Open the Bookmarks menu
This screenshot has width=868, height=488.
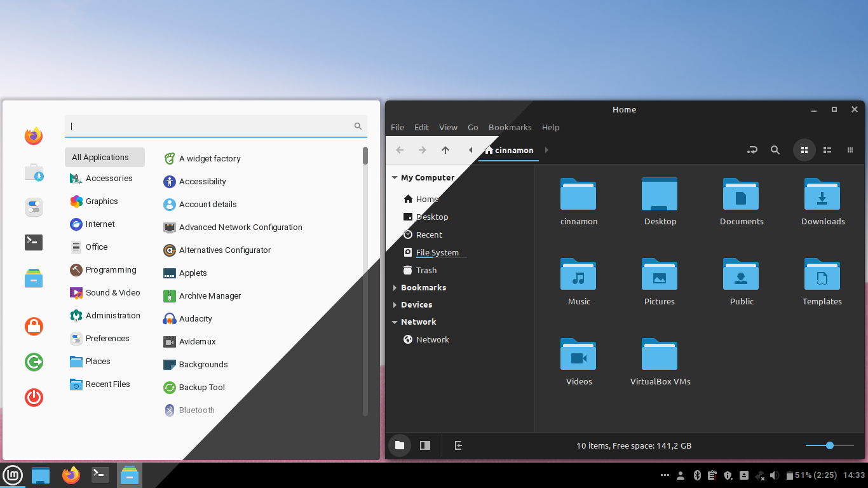coord(510,127)
